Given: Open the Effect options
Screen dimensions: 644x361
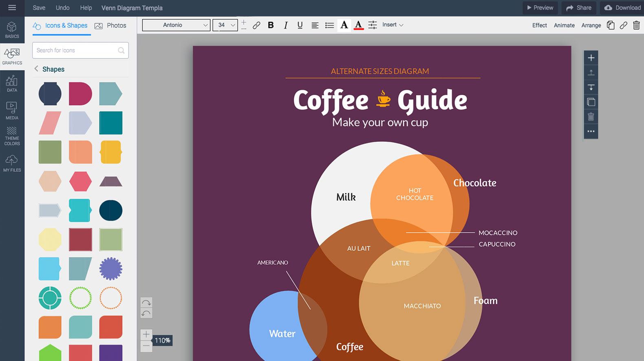Looking at the screenshot, I should click(x=539, y=25).
